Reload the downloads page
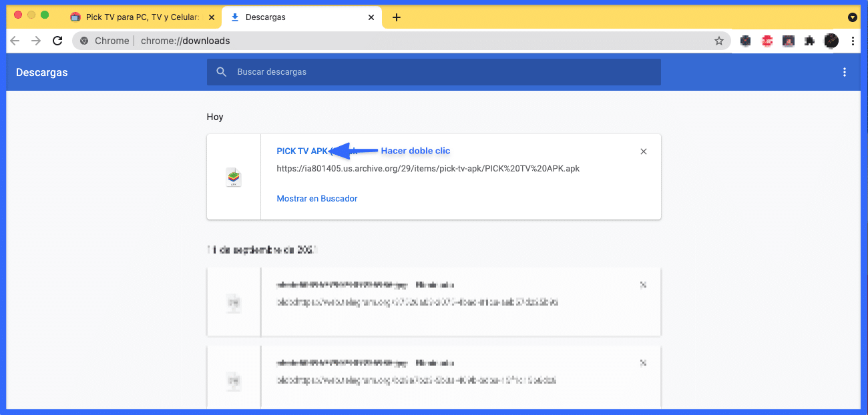The width and height of the screenshot is (868, 415). [x=57, y=41]
